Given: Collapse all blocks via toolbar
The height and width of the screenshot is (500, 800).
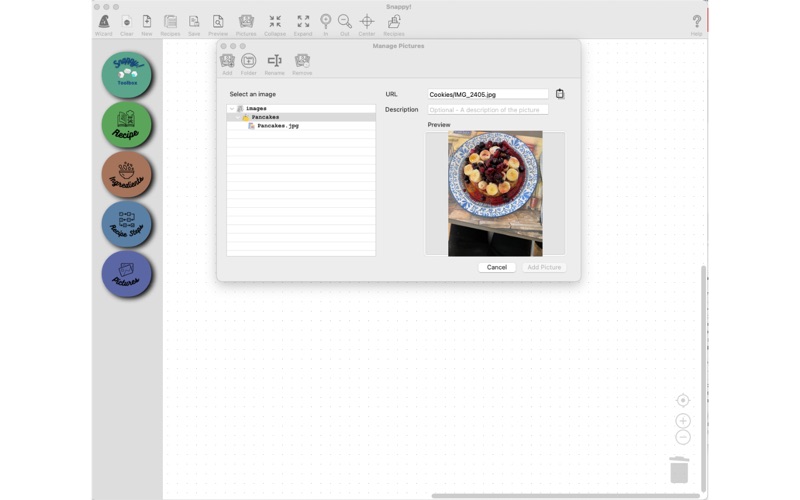Looking at the screenshot, I should tap(275, 22).
